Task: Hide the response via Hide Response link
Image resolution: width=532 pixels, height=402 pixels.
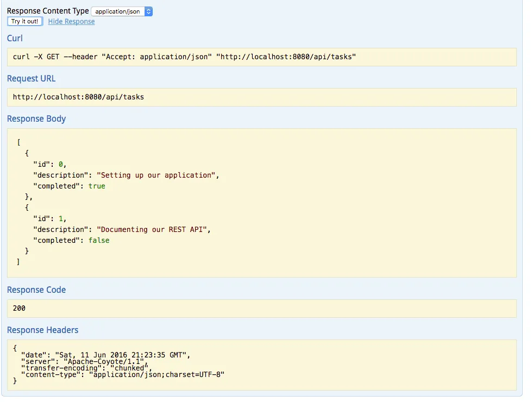Action: [x=71, y=22]
